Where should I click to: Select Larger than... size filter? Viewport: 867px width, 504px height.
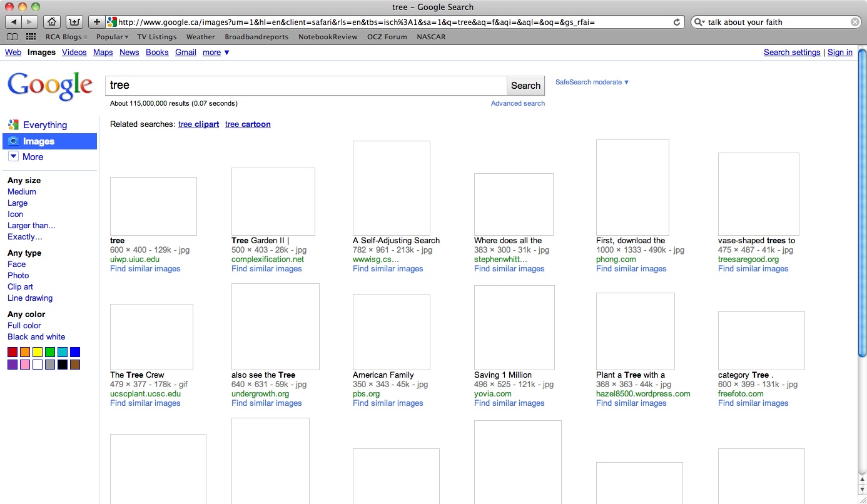click(31, 226)
